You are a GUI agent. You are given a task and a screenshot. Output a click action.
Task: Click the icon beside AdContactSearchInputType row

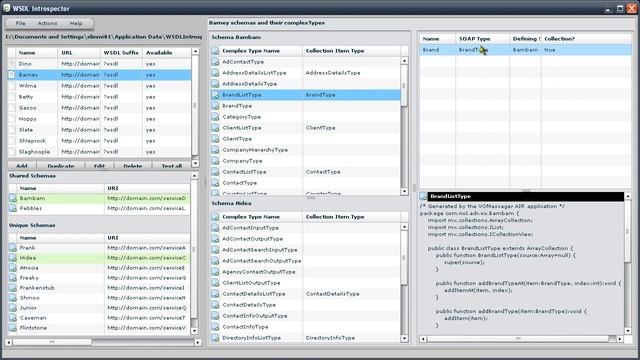click(x=215, y=250)
